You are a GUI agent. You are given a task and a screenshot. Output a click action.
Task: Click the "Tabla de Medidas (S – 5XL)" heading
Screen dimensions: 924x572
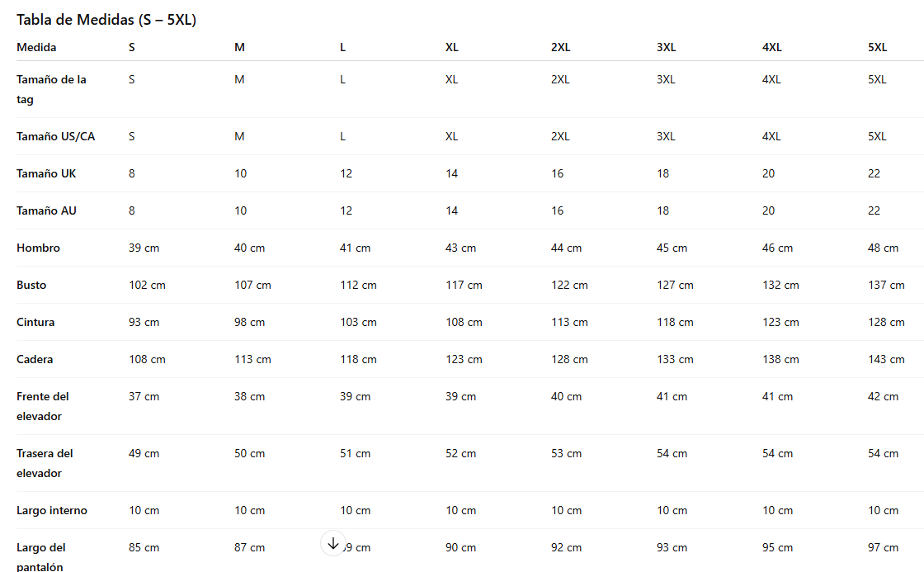pyautogui.click(x=106, y=20)
